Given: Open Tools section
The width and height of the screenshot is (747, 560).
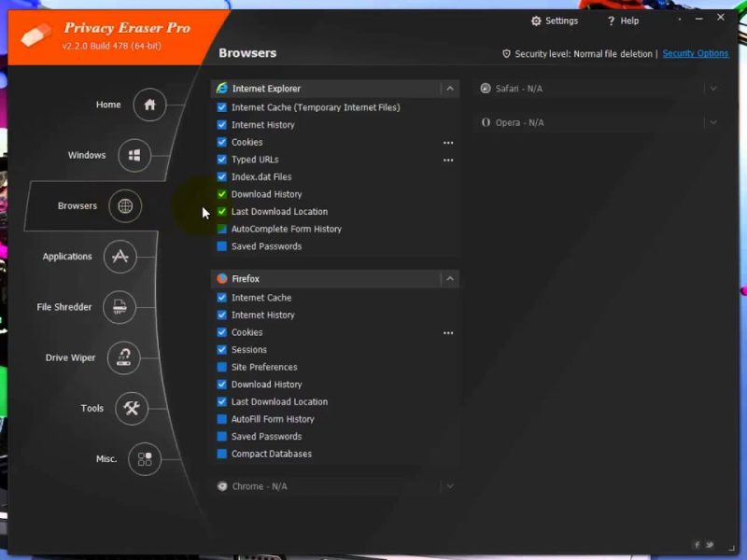Looking at the screenshot, I should (92, 408).
